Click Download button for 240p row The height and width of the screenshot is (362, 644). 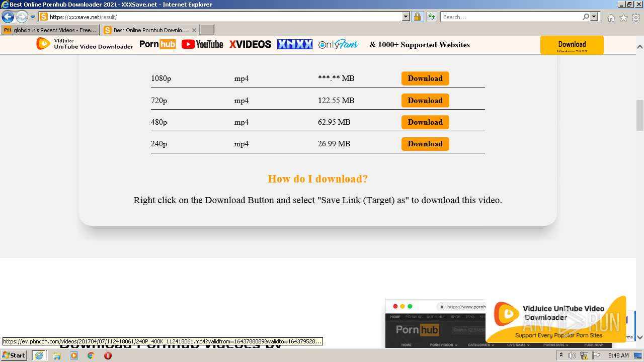tap(425, 144)
